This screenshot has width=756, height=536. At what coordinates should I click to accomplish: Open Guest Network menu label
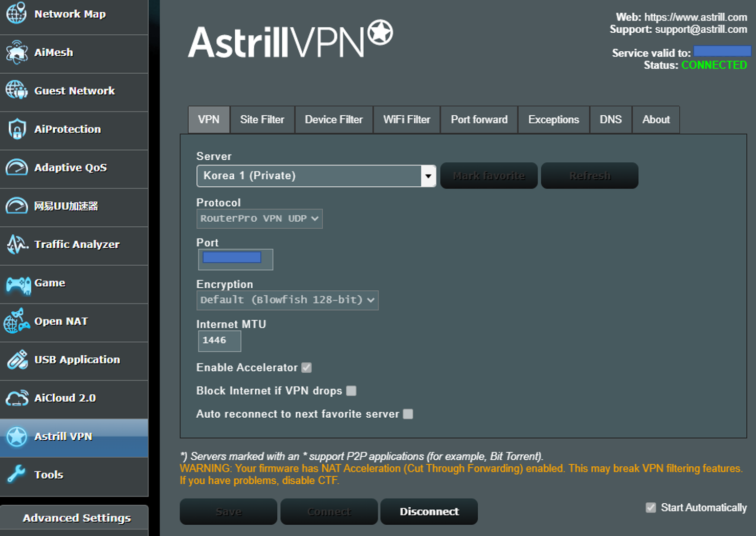(x=75, y=91)
